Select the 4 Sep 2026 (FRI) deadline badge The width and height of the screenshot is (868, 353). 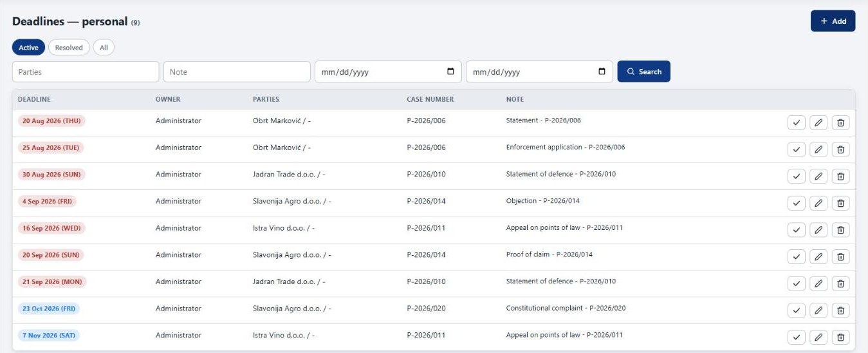click(47, 201)
